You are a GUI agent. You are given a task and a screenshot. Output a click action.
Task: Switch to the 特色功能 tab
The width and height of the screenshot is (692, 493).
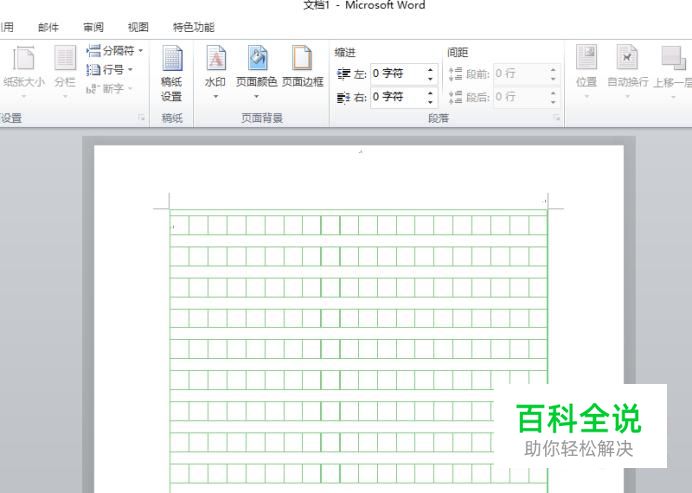point(193,27)
